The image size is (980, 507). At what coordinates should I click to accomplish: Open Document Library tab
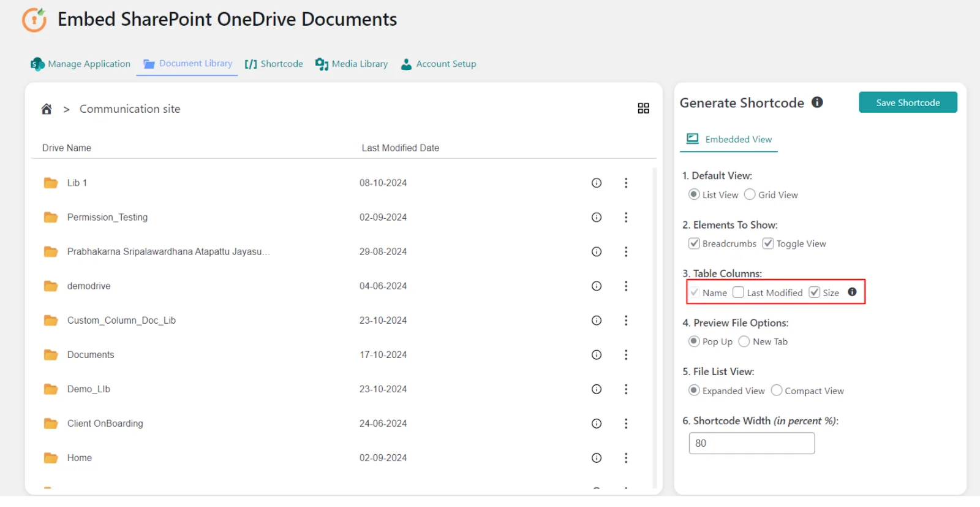pyautogui.click(x=187, y=64)
